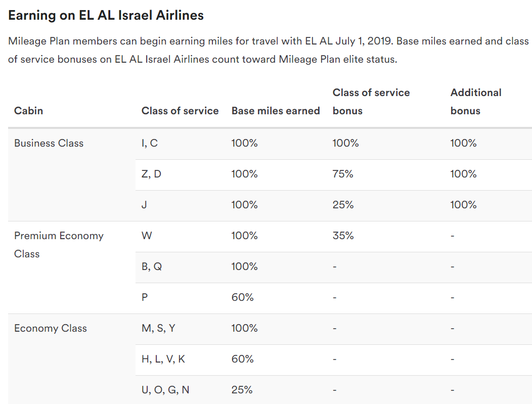Click the 'Earning on EL AL Israel Airlines' heading
Viewport: 532px width, 404px height.
(x=106, y=16)
